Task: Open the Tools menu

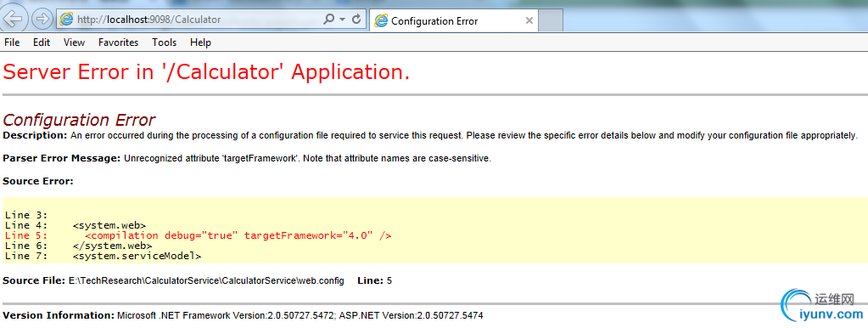Action: [165, 42]
